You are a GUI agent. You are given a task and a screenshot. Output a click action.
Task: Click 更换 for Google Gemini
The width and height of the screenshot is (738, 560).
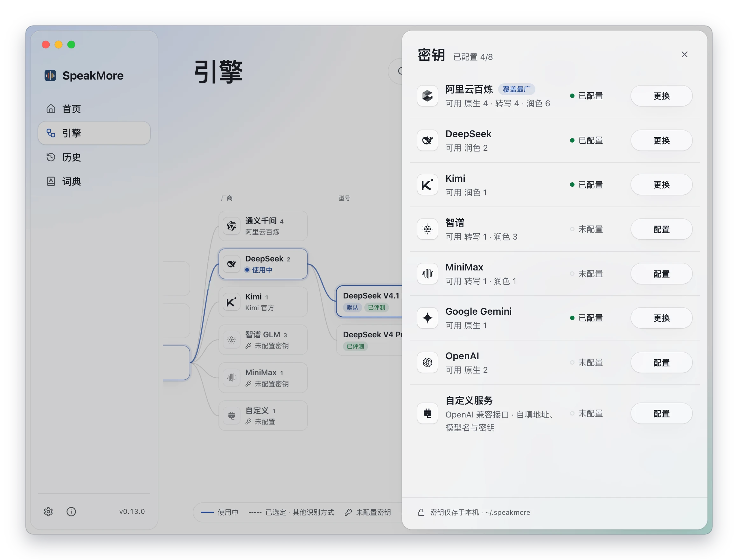[661, 318]
